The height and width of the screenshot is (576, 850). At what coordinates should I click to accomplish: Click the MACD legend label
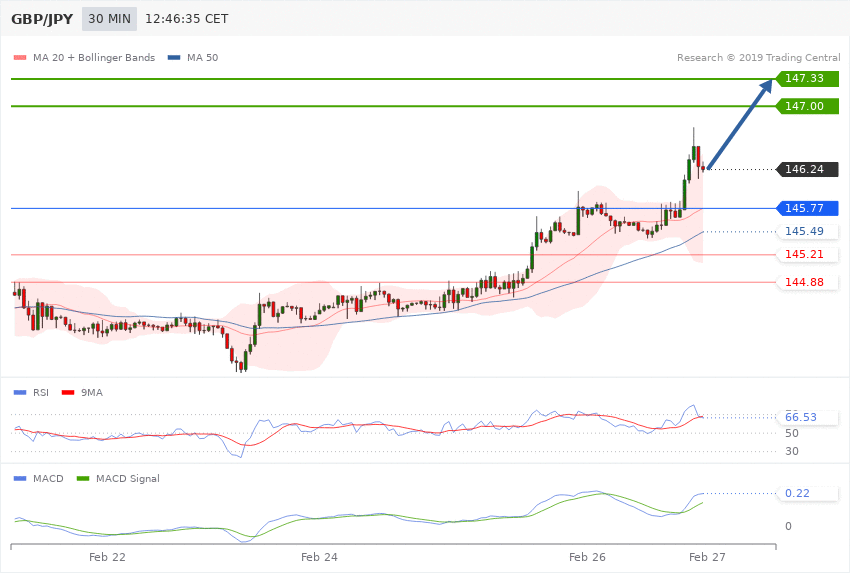tap(48, 478)
